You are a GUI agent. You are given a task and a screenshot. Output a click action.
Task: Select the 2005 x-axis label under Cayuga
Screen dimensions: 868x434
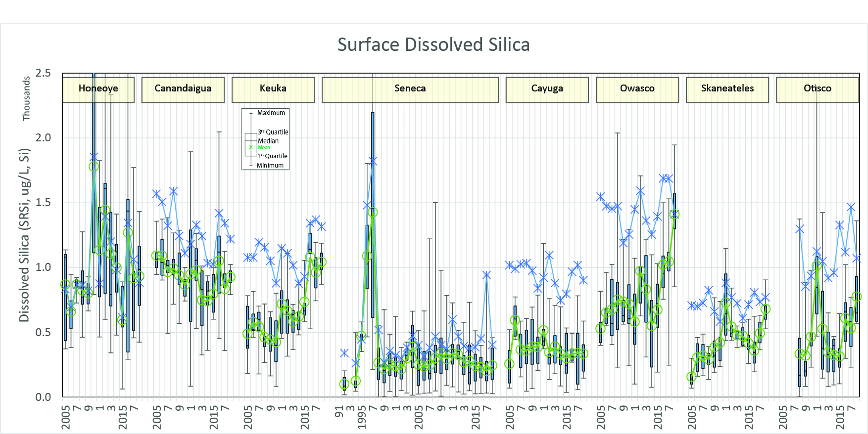point(510,418)
